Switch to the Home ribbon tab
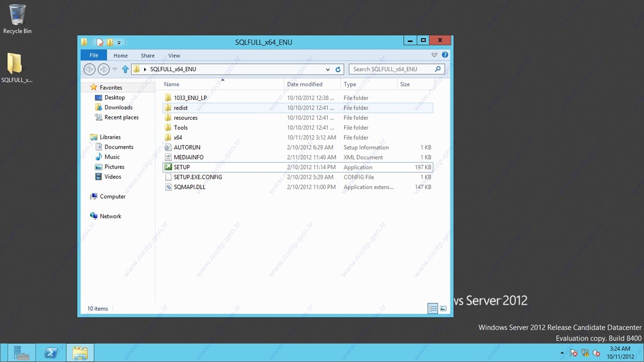This screenshot has height=362, width=644. (121, 55)
